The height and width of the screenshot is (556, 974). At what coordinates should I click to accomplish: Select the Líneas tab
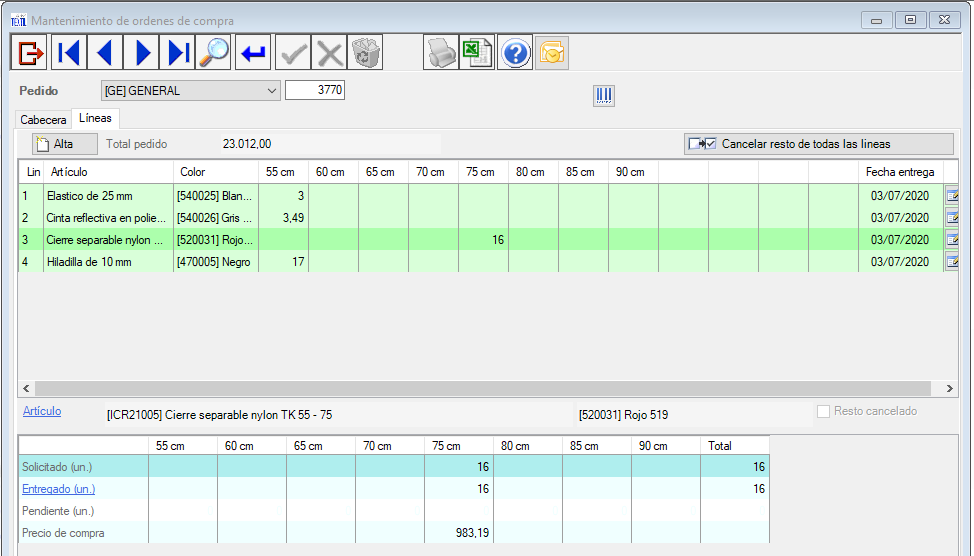point(96,118)
